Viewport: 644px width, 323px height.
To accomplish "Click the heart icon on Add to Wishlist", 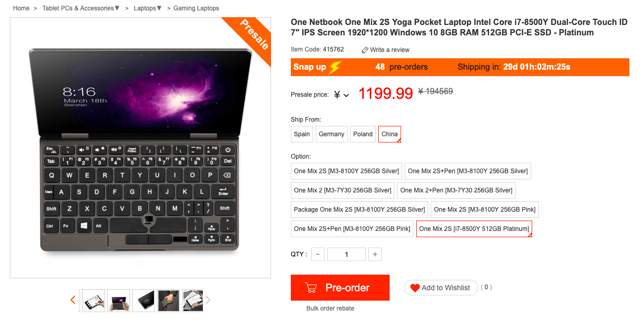I will click(415, 288).
